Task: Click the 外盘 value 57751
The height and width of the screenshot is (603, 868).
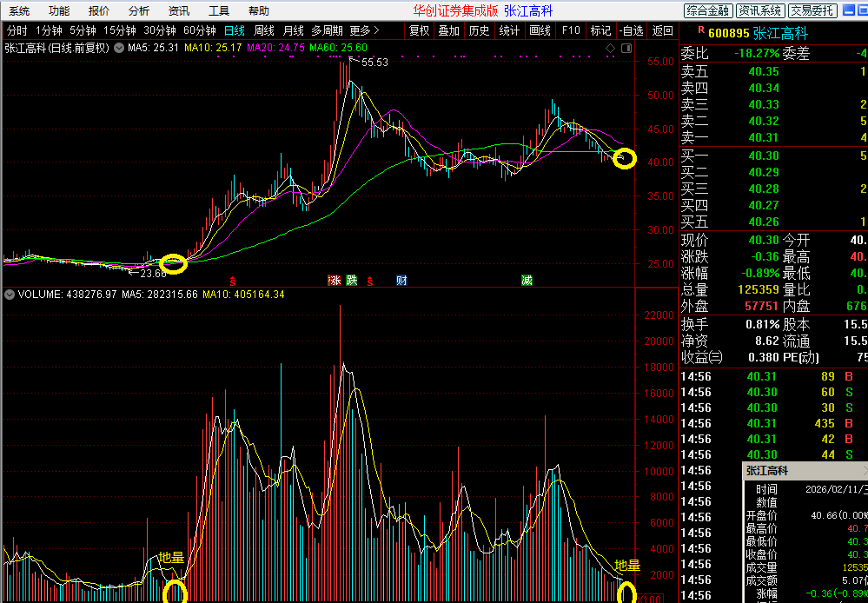Action: (x=762, y=306)
